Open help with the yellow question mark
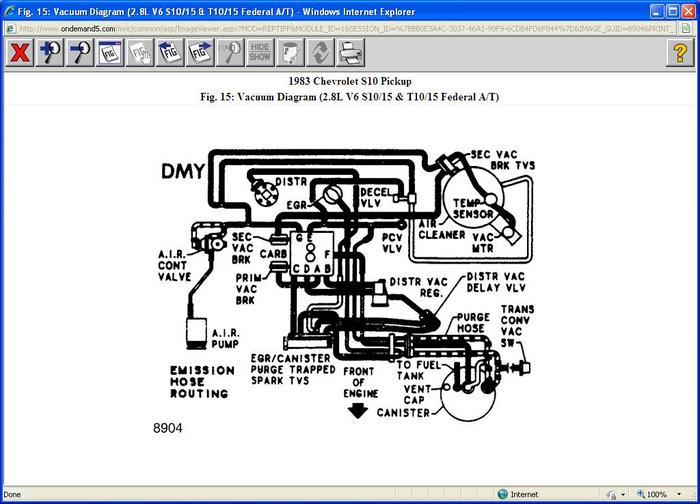The width and height of the screenshot is (700, 504). point(680,53)
